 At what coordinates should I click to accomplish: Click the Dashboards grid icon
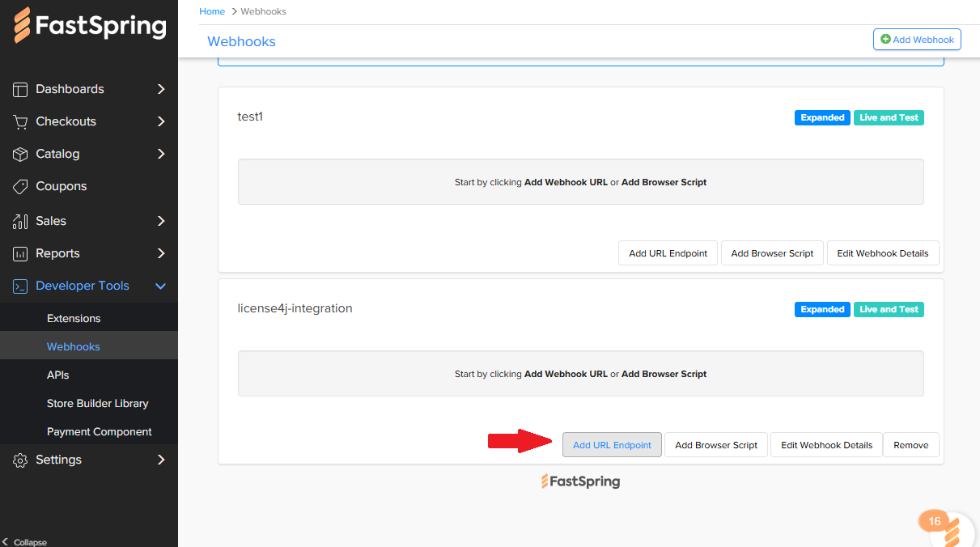pos(20,89)
